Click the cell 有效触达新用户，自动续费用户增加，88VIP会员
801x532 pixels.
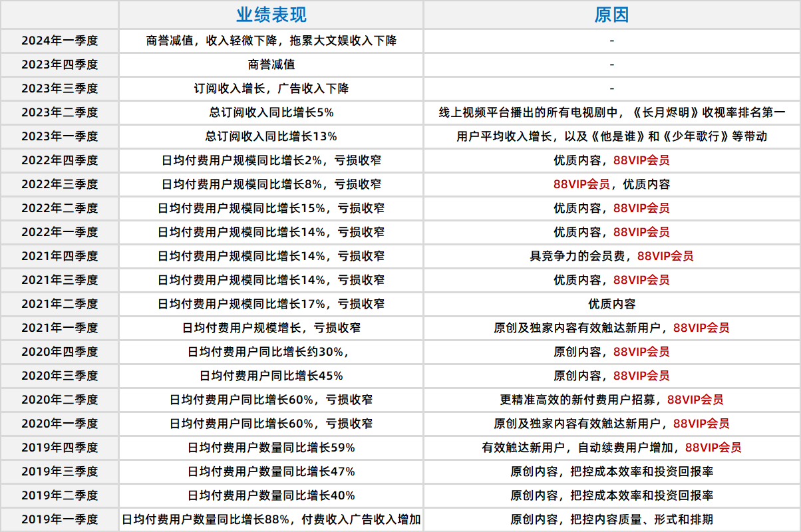[x=612, y=448]
